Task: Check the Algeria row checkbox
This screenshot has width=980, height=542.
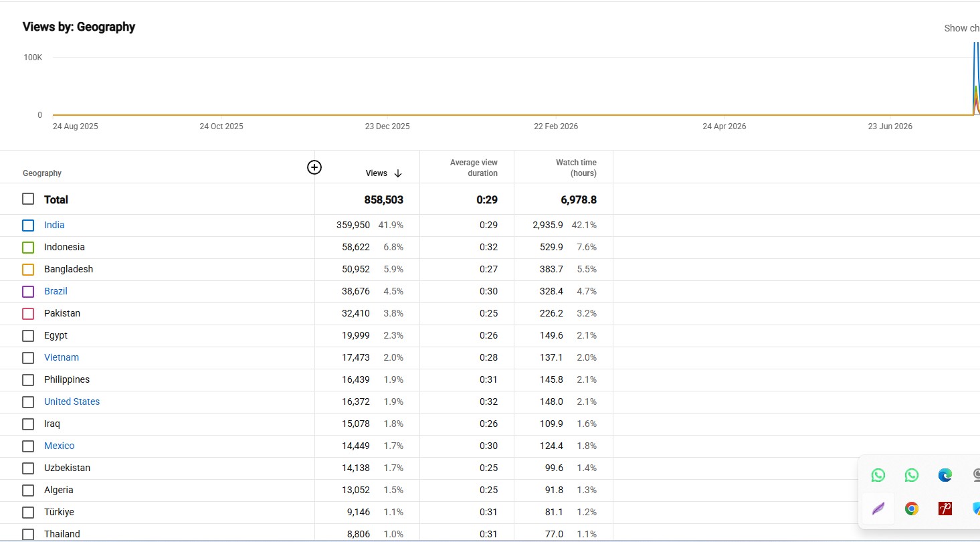Action: (x=28, y=490)
